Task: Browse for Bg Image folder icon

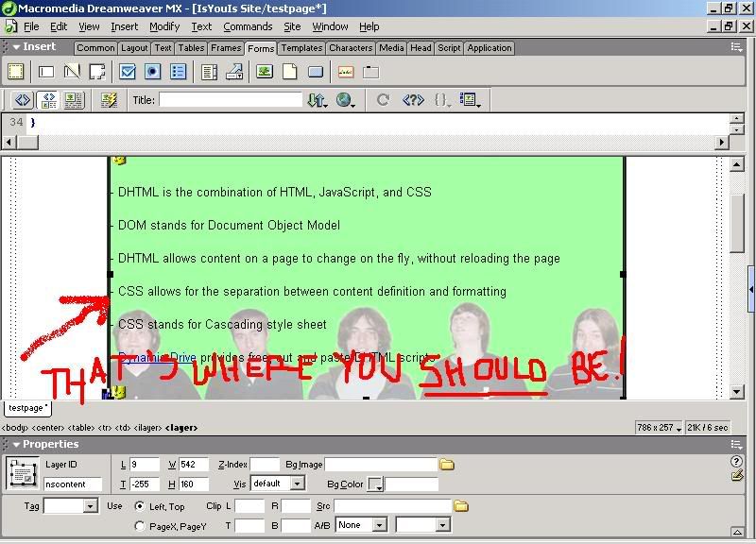Action: [447, 464]
